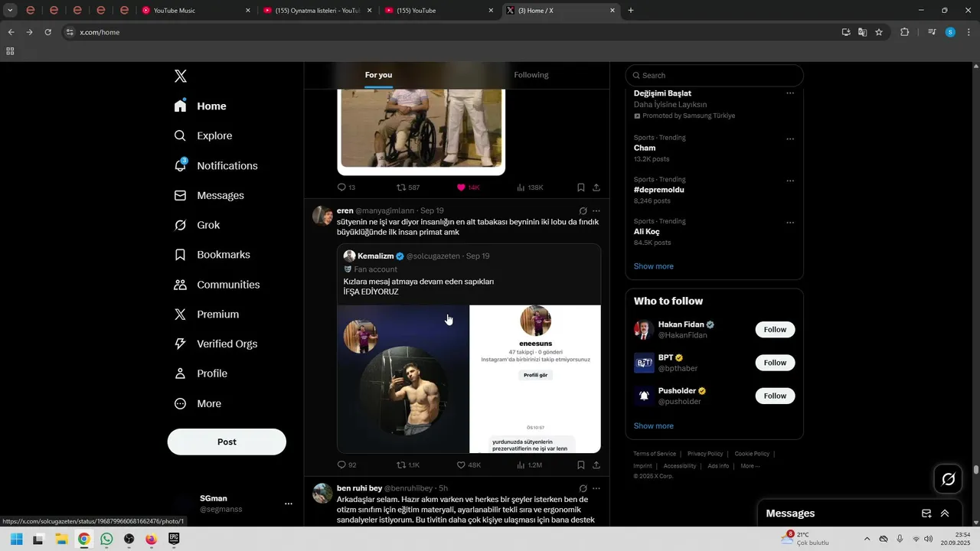Open the Privacy Policy link
980x551 pixels.
coord(705,454)
